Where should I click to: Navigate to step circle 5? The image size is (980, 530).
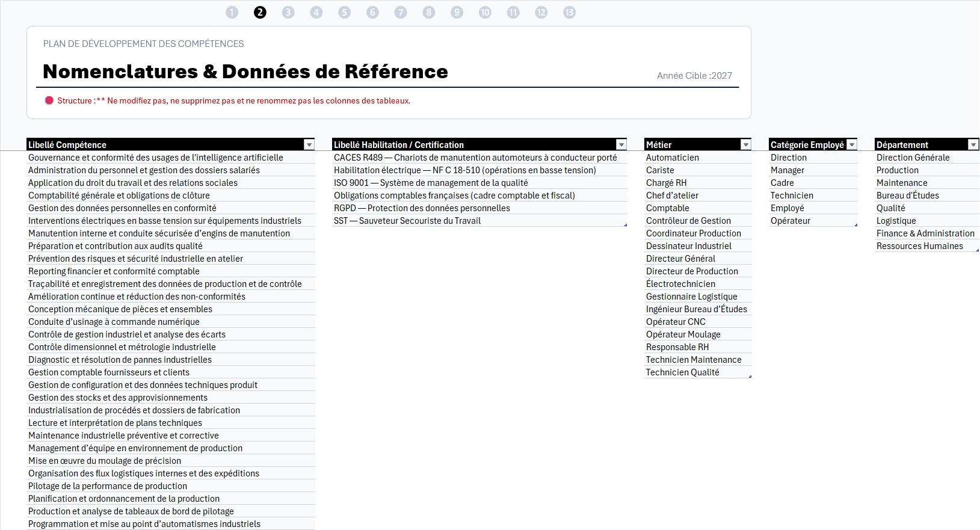(344, 13)
